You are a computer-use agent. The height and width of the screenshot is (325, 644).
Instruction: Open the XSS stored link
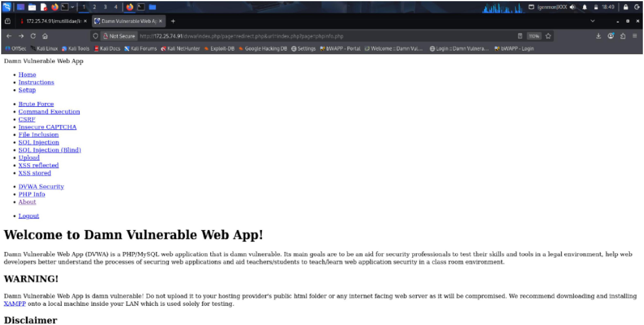(35, 173)
